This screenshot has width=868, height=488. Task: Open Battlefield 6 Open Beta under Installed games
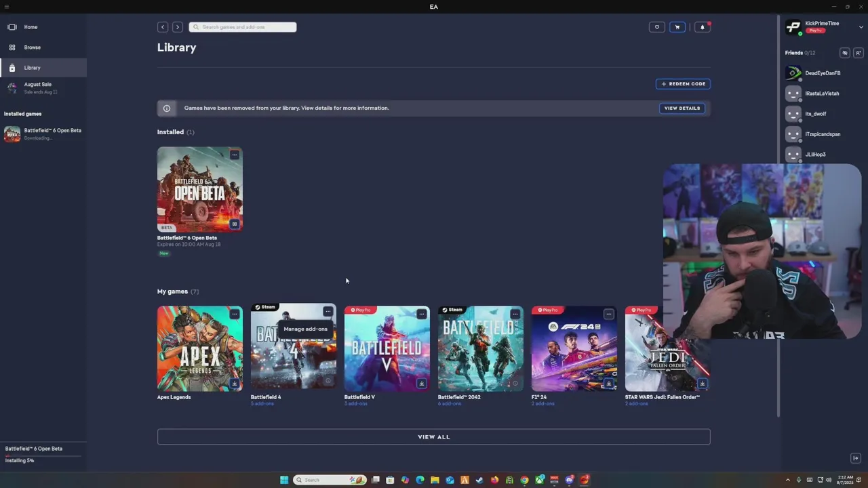(x=43, y=134)
